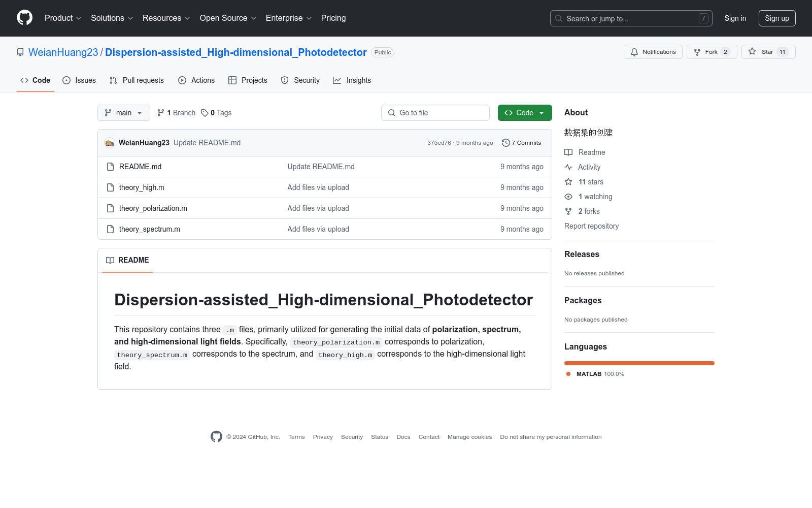
Task: Open the main branch selector dropdown
Action: [124, 113]
